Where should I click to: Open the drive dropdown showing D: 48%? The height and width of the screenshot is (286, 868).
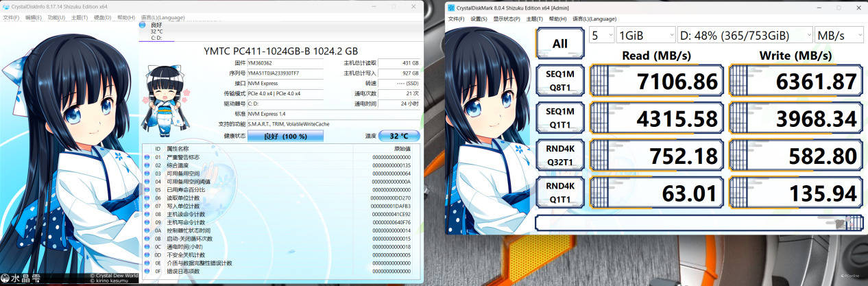[x=745, y=35]
